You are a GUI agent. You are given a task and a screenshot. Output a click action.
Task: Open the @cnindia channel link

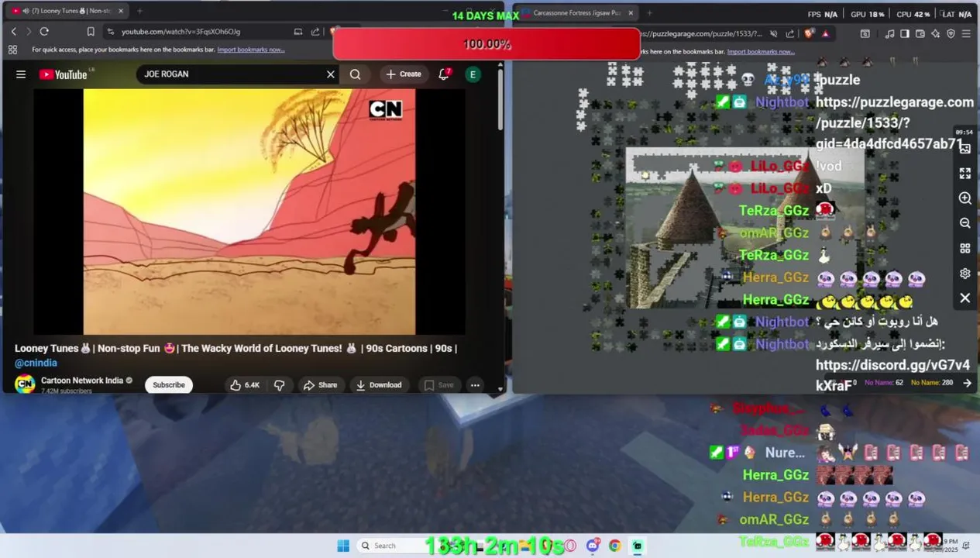[36, 363]
